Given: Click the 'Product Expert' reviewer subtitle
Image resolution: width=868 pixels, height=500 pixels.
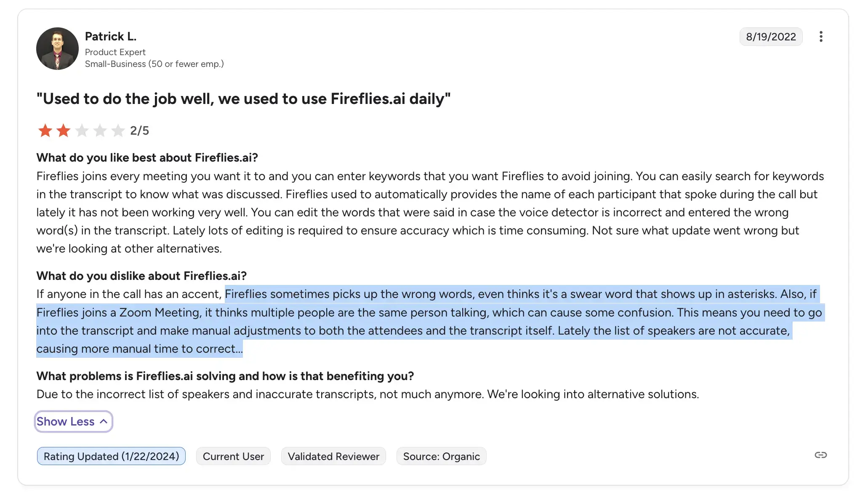Looking at the screenshot, I should [x=115, y=52].
